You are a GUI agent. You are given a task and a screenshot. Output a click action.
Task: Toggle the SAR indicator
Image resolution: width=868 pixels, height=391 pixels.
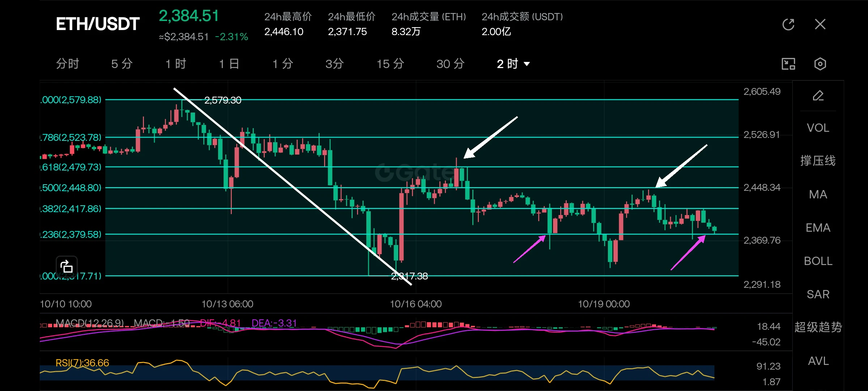click(x=818, y=294)
